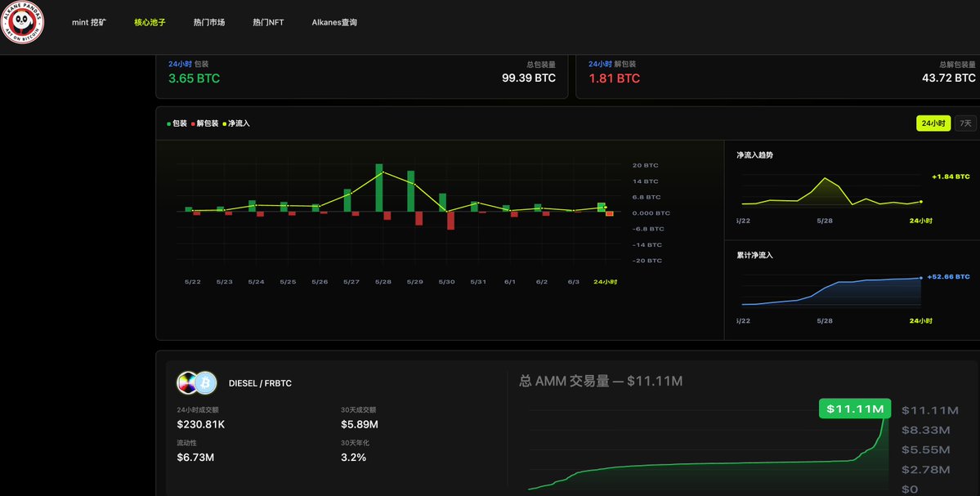This screenshot has height=496, width=980.
Task: Open the DIESEL / FRBTC pool
Action: (x=260, y=383)
